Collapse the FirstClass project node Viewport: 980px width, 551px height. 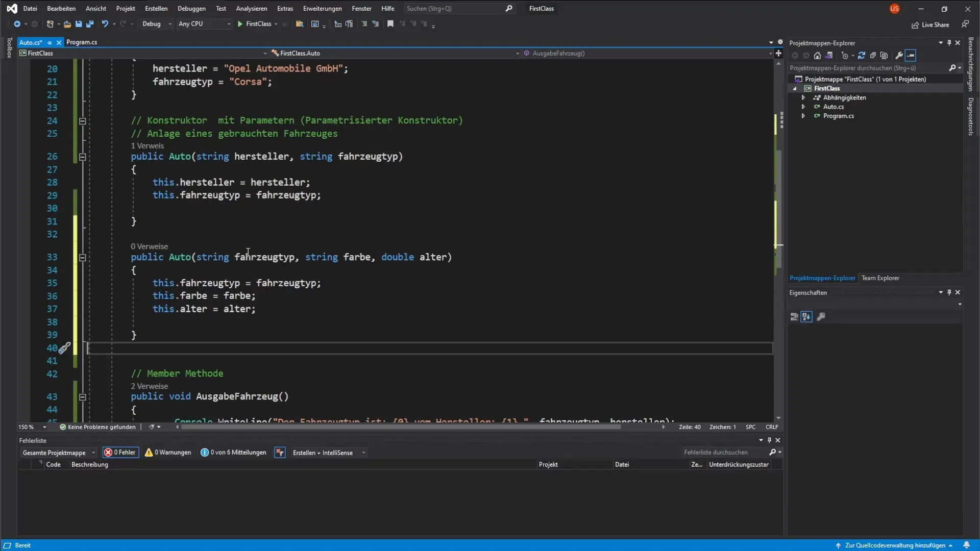click(795, 88)
